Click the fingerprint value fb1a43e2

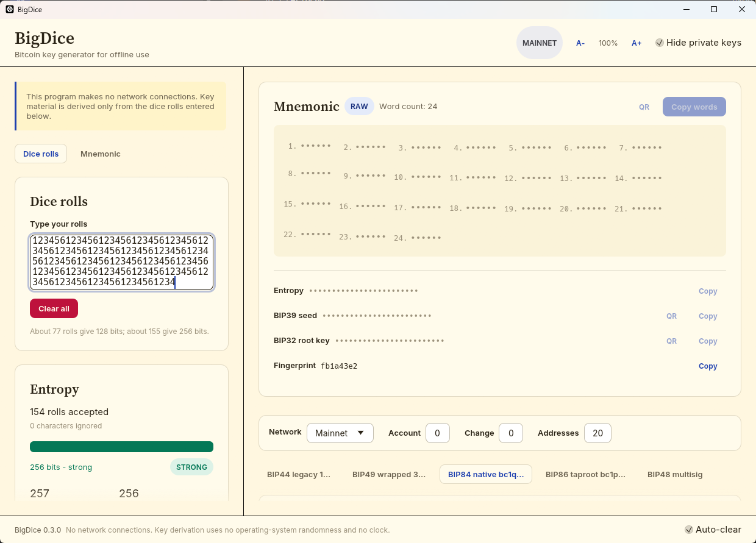[x=339, y=366]
